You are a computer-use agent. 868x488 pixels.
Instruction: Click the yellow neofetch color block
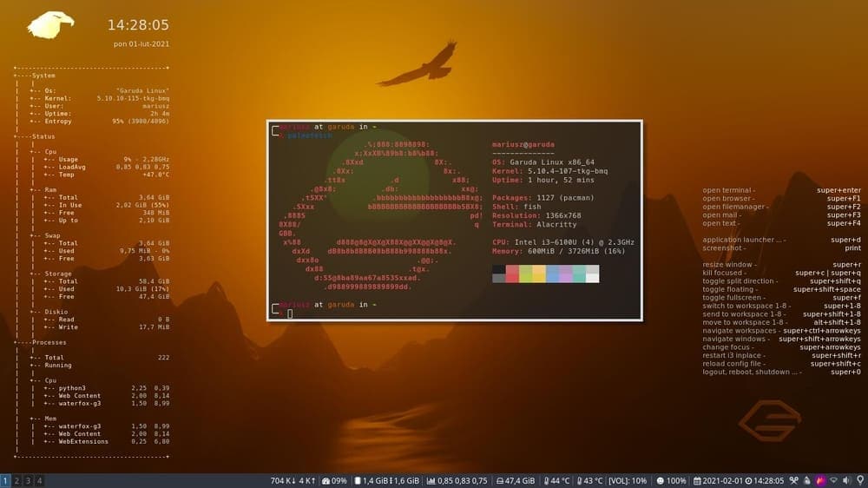tap(539, 274)
